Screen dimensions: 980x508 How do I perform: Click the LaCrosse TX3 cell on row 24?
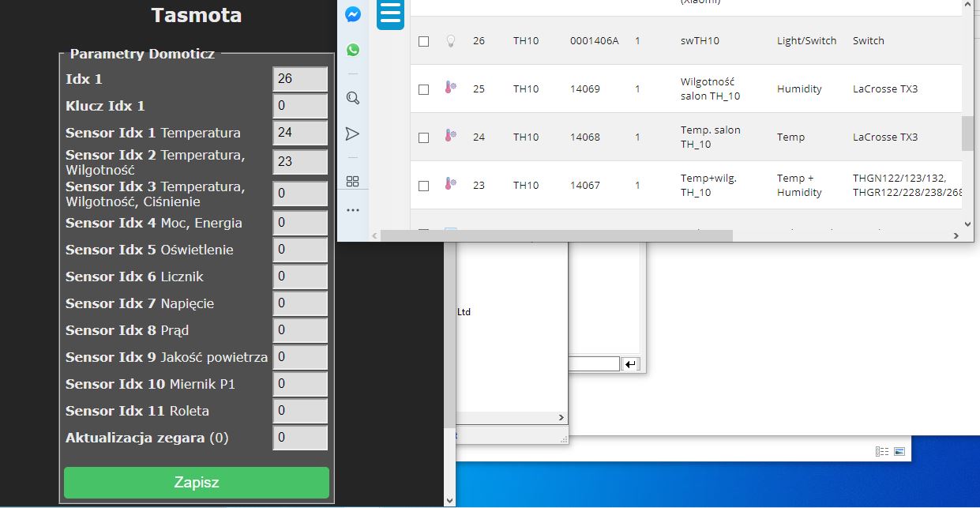tap(885, 137)
